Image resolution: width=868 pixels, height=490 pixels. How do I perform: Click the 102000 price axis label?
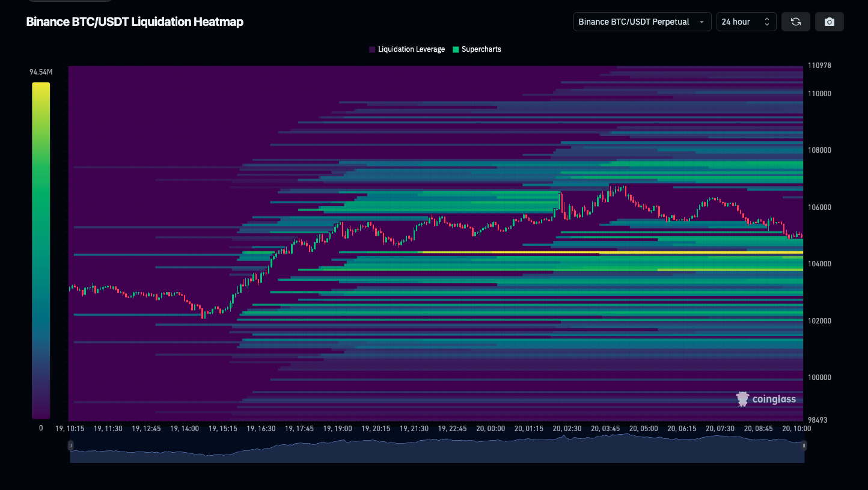tap(819, 321)
